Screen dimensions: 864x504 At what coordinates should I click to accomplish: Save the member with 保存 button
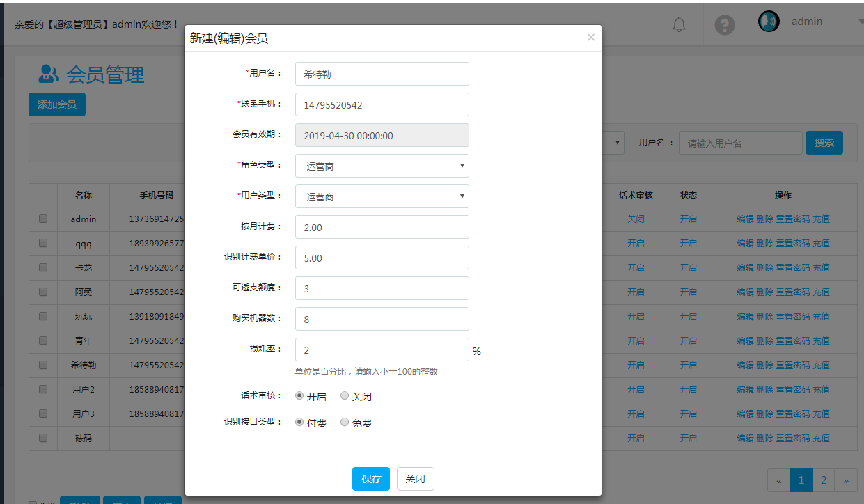click(371, 479)
